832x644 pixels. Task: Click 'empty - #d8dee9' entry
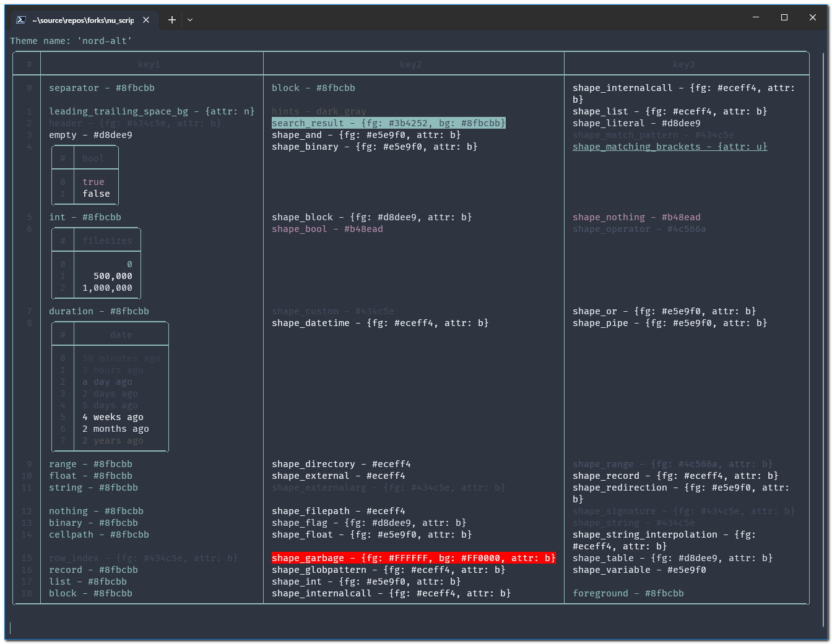point(90,135)
